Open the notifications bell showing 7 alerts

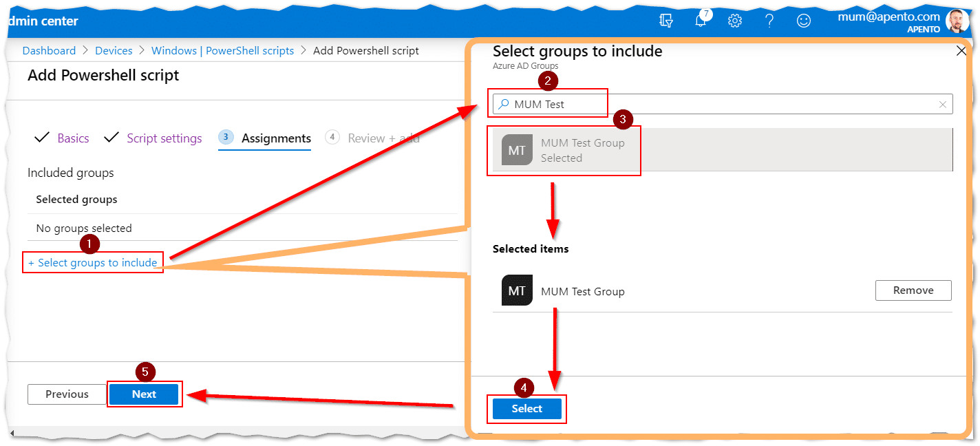pos(701,21)
